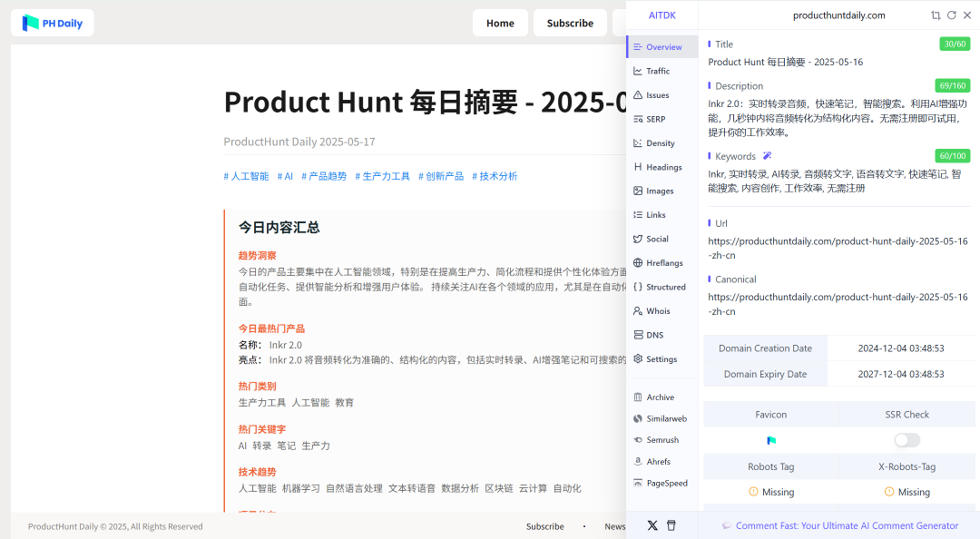
Task: Click the Ahrefs icon
Action: (638, 462)
